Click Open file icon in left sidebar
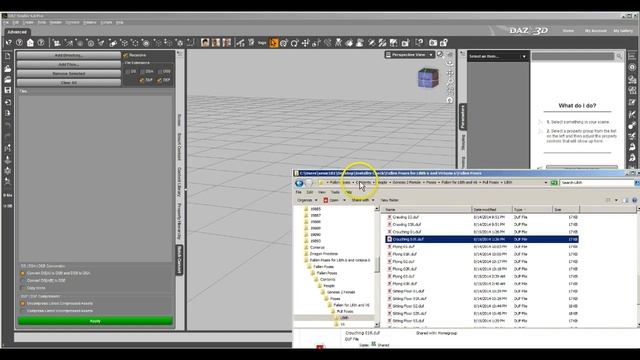This screenshot has height=360, width=640. pyautogui.click(x=8, y=68)
